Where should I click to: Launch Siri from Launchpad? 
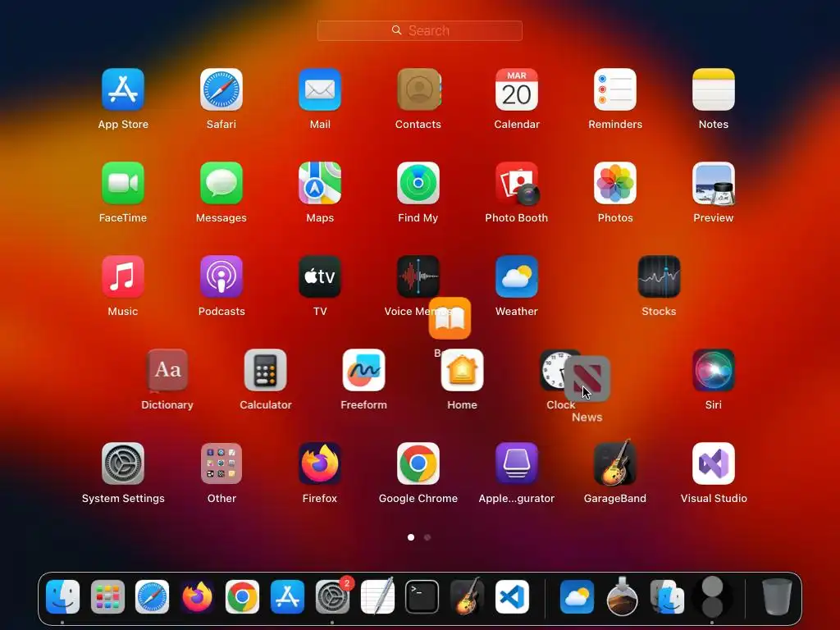coord(714,370)
